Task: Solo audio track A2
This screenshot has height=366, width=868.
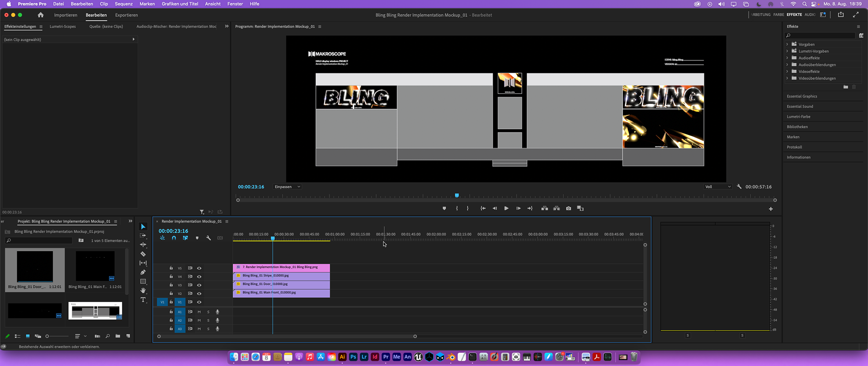Action: pos(208,320)
